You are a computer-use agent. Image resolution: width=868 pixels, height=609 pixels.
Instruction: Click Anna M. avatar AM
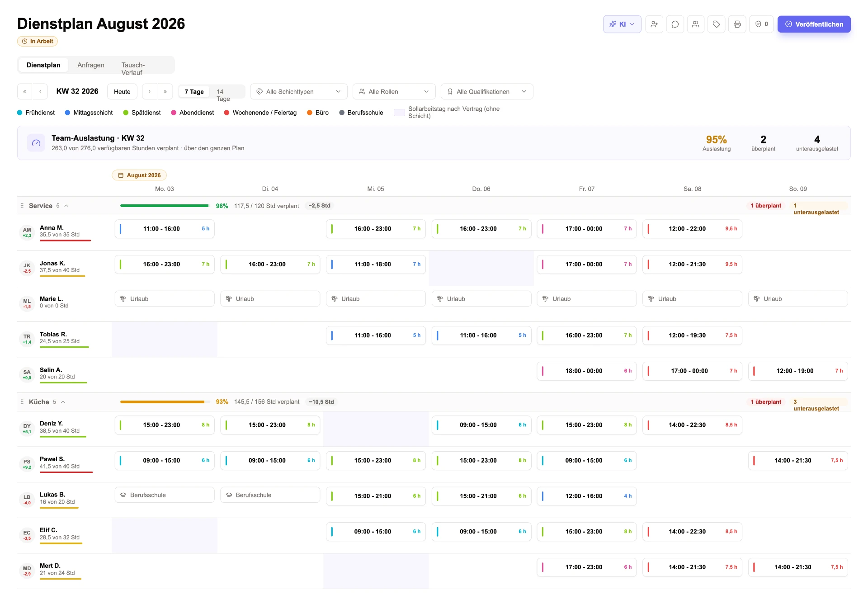point(27,232)
